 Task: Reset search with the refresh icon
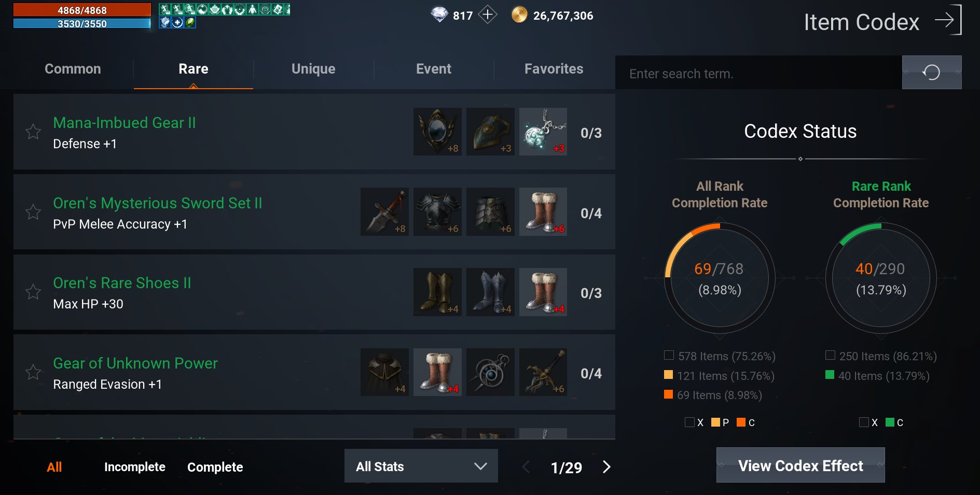tap(932, 73)
